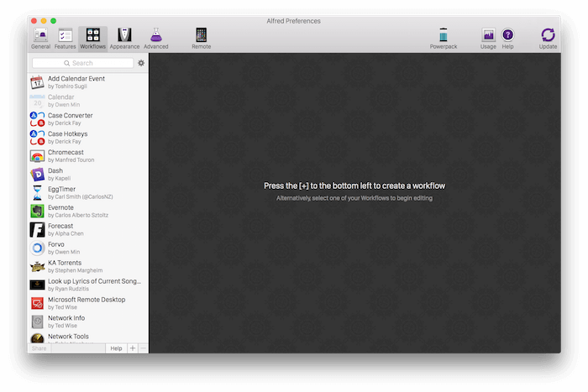Click the Share button below workflow list
The width and height of the screenshot is (588, 392).
click(39, 348)
